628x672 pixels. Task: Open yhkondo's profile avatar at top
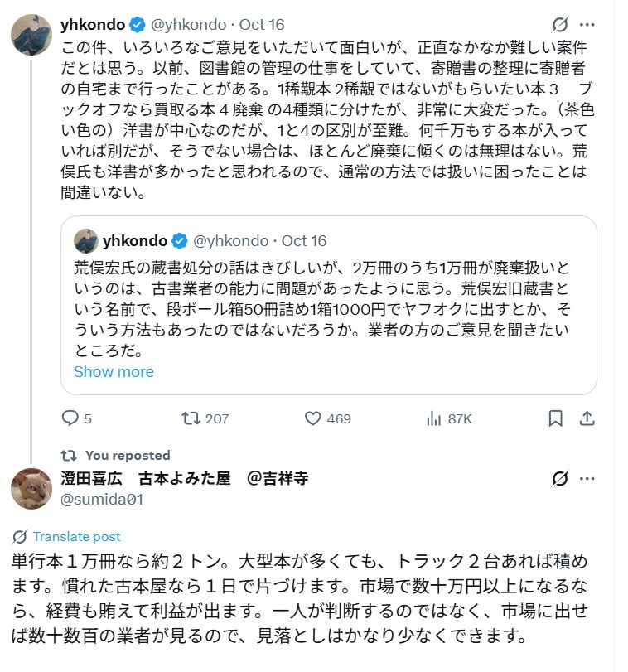click(x=31, y=33)
